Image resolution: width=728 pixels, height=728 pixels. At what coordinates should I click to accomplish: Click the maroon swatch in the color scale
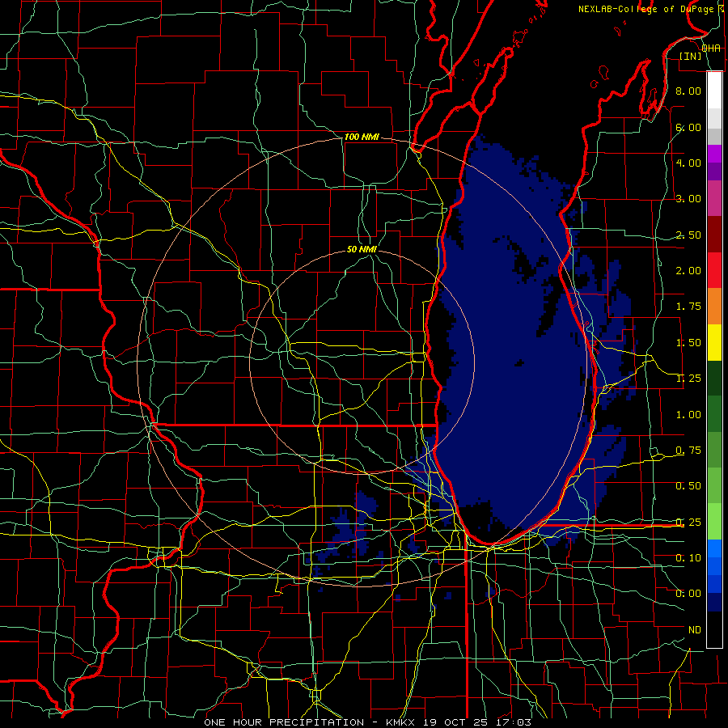714,235
